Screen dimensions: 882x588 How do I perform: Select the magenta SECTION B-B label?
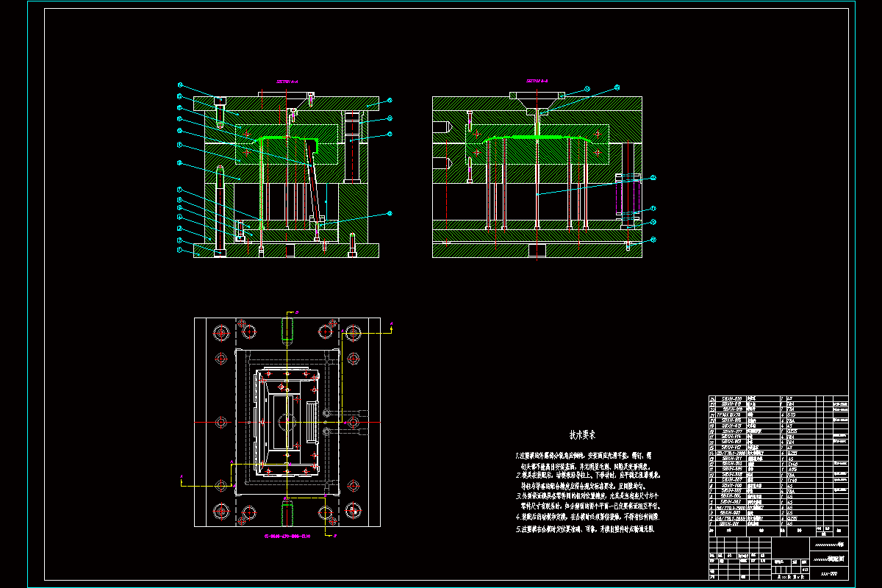tap(537, 81)
